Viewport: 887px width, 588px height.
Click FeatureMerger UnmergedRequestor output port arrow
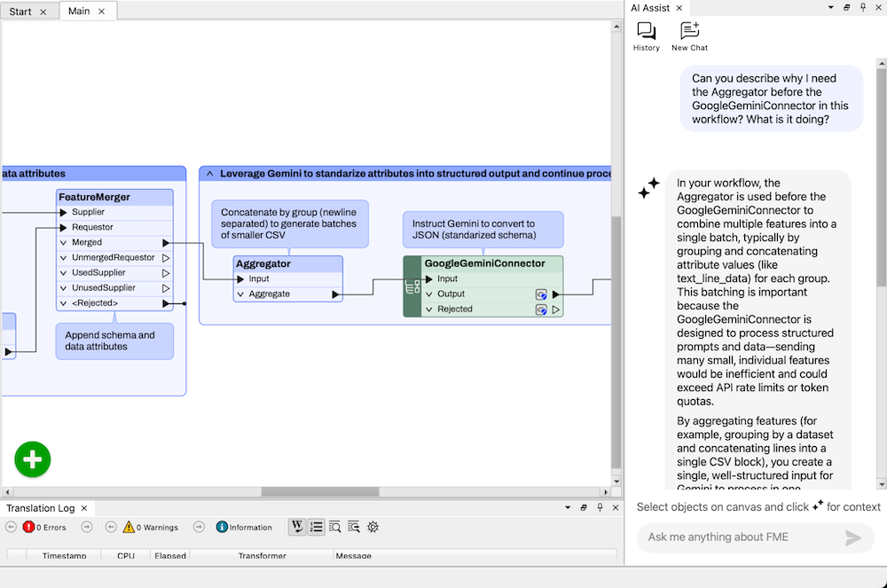click(166, 258)
